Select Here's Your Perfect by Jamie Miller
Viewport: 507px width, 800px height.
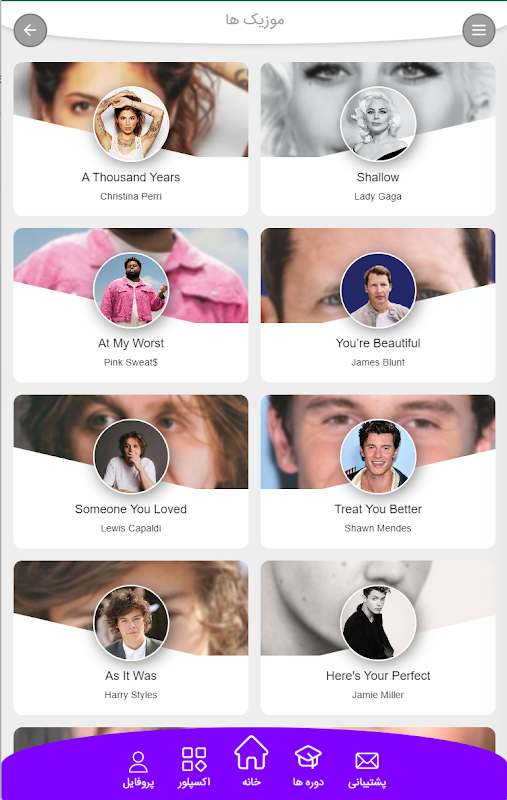[x=378, y=676]
